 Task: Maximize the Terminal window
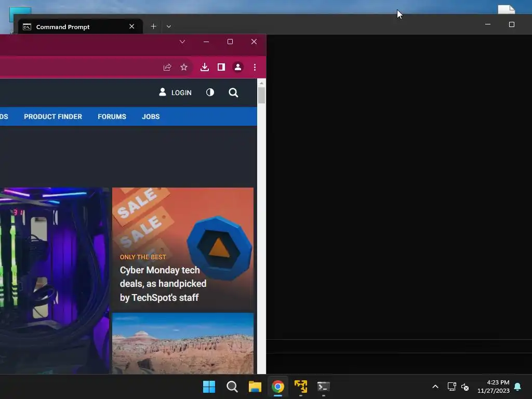512,24
